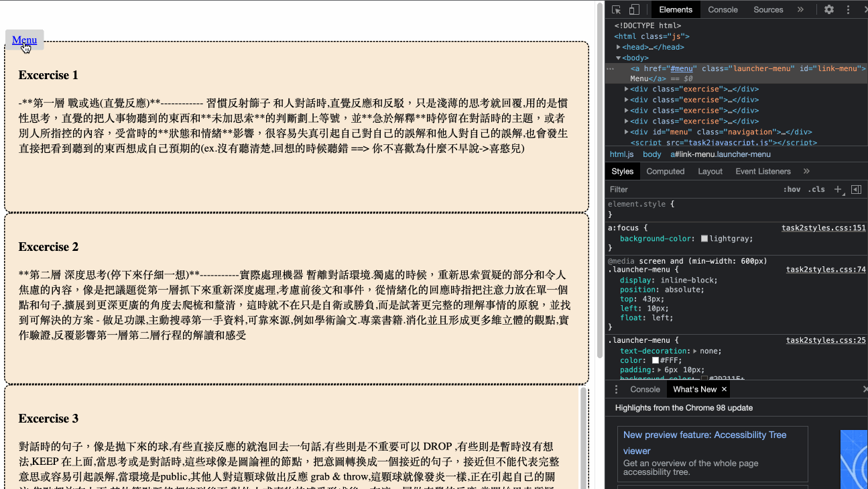This screenshot has height=489, width=868.
Task: Open New preview feature: Accessibility Tree viewer
Action: point(704,443)
